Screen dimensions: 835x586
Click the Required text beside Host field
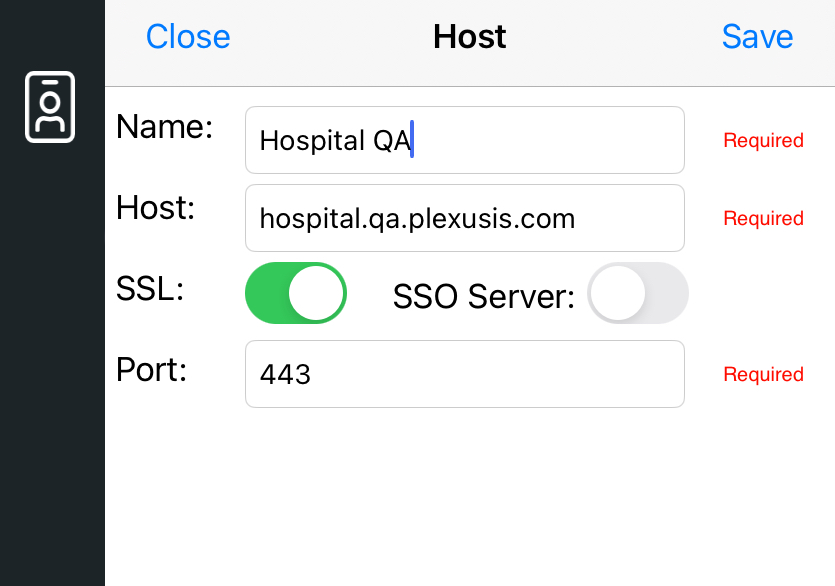click(x=763, y=218)
